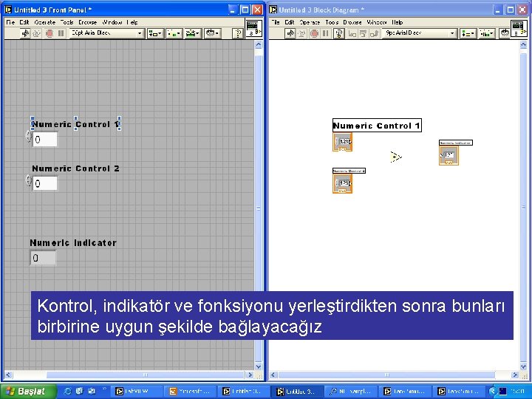Click Numeric Indicator value field

pyautogui.click(x=43, y=258)
